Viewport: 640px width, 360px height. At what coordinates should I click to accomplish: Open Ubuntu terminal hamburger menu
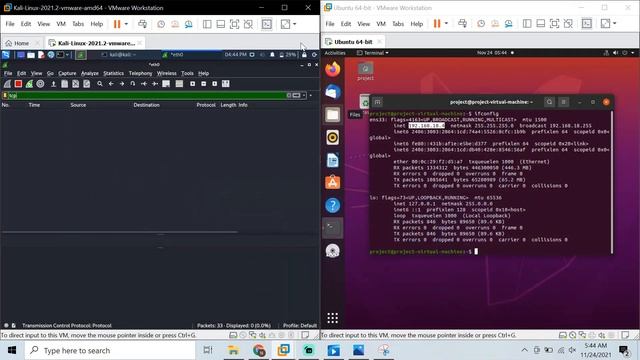(x=564, y=102)
